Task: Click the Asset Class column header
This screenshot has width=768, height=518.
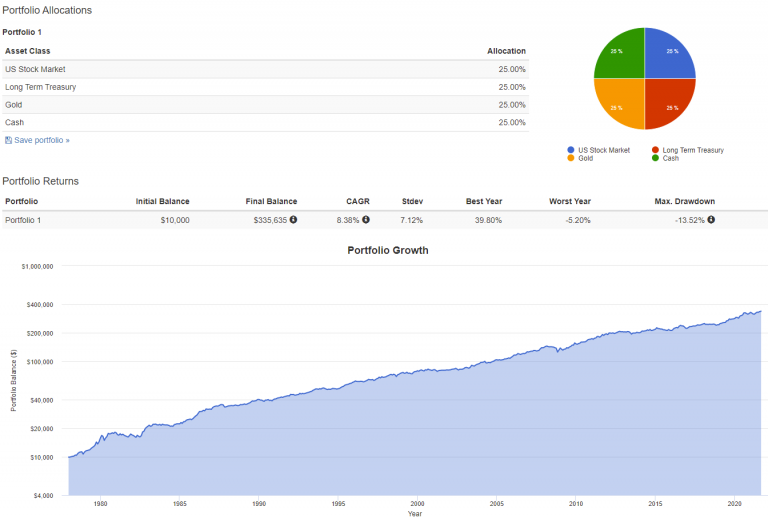Action: coord(28,51)
